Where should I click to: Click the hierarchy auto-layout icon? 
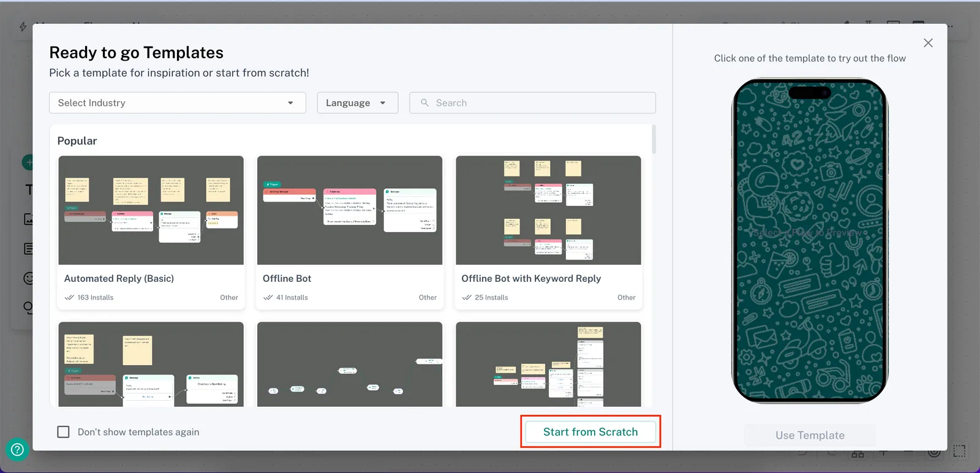click(x=858, y=454)
